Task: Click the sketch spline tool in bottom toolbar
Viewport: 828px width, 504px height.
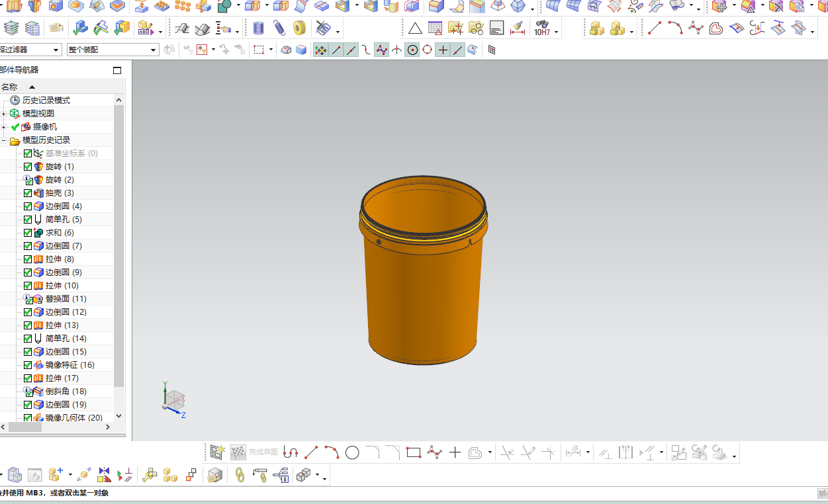Action: [x=434, y=452]
